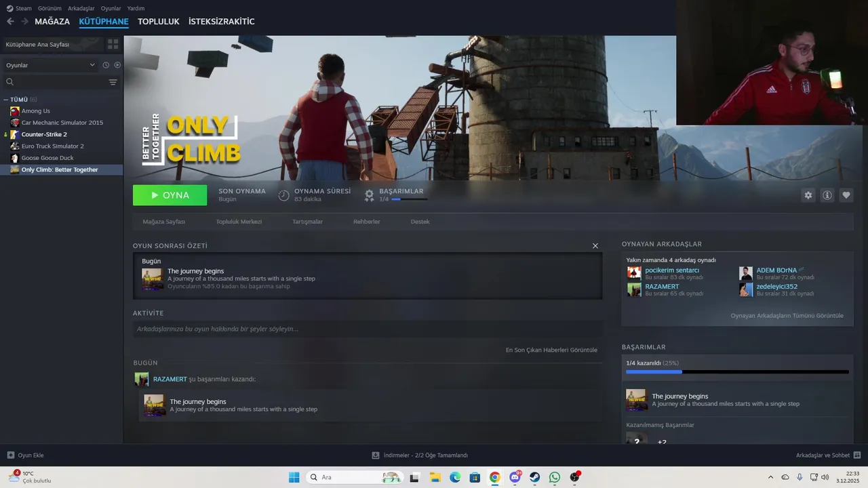
Task: Open friend pocikerim sentarcı profile
Action: 672,270
